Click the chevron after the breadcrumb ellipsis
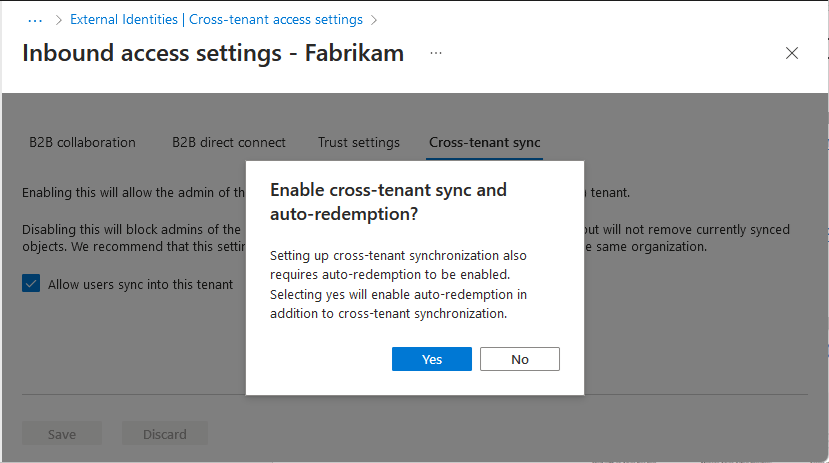The image size is (829, 463). point(59,20)
